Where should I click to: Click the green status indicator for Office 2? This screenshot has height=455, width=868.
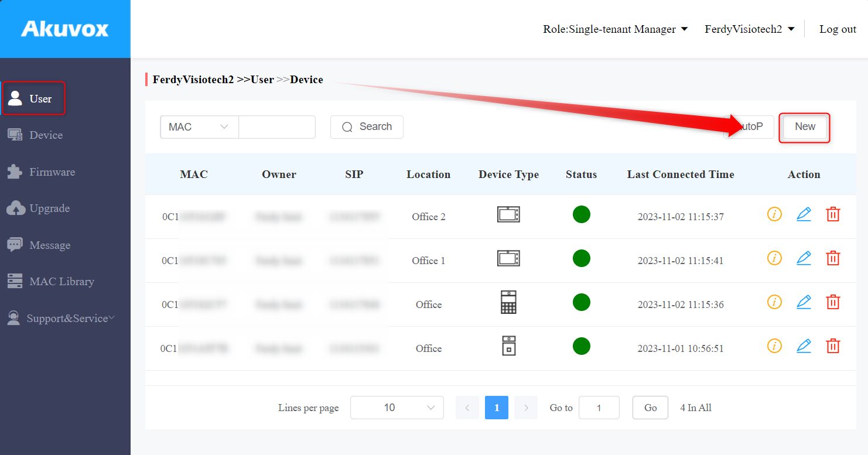(x=581, y=214)
